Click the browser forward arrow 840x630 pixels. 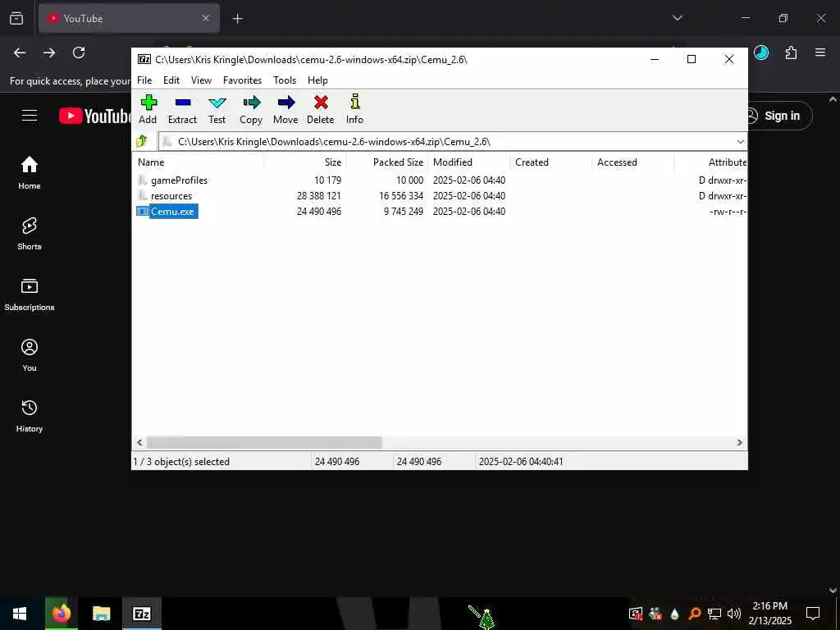(x=49, y=52)
